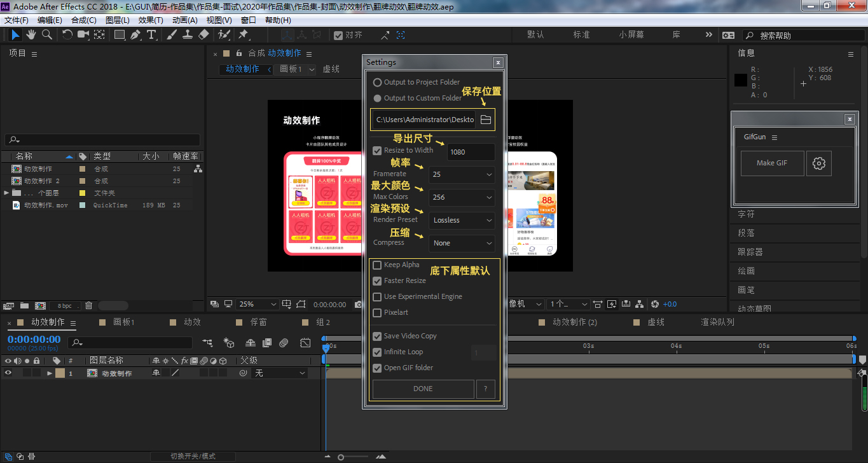Select the Hand tool in the toolbar

[31, 34]
